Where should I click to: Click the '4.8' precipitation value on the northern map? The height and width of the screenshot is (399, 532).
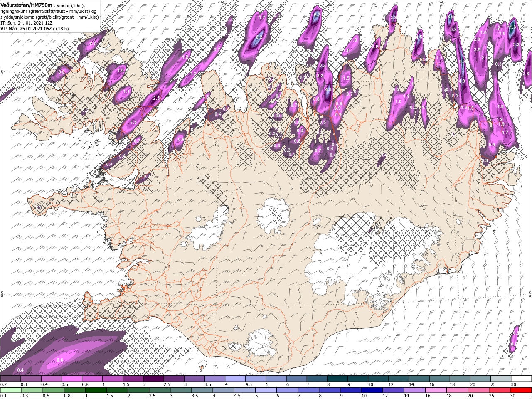328,89
